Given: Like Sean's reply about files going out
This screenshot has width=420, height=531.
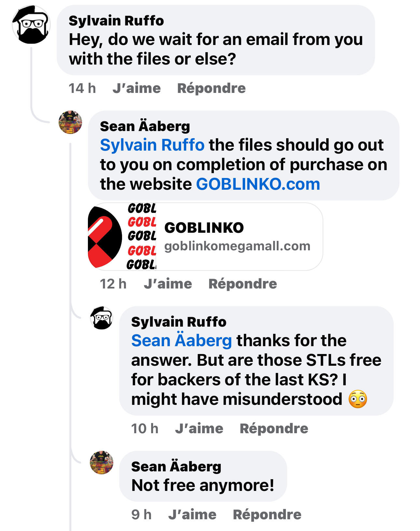Looking at the screenshot, I should (168, 284).
